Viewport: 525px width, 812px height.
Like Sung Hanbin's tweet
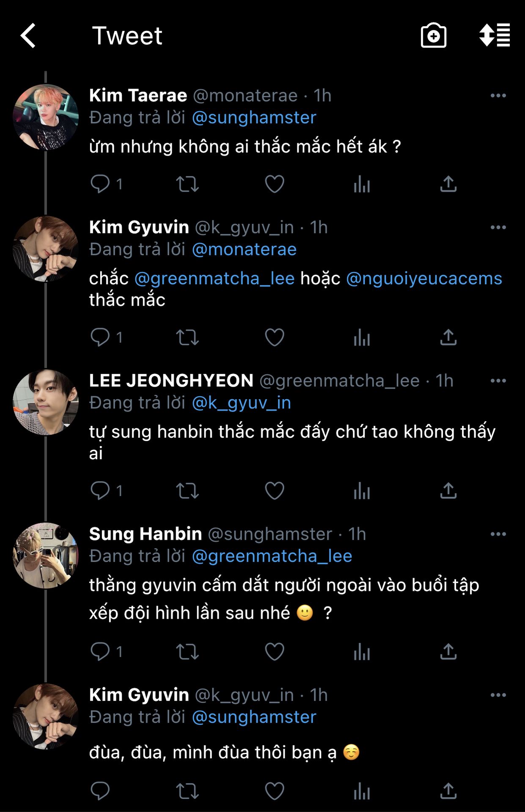coord(275,652)
